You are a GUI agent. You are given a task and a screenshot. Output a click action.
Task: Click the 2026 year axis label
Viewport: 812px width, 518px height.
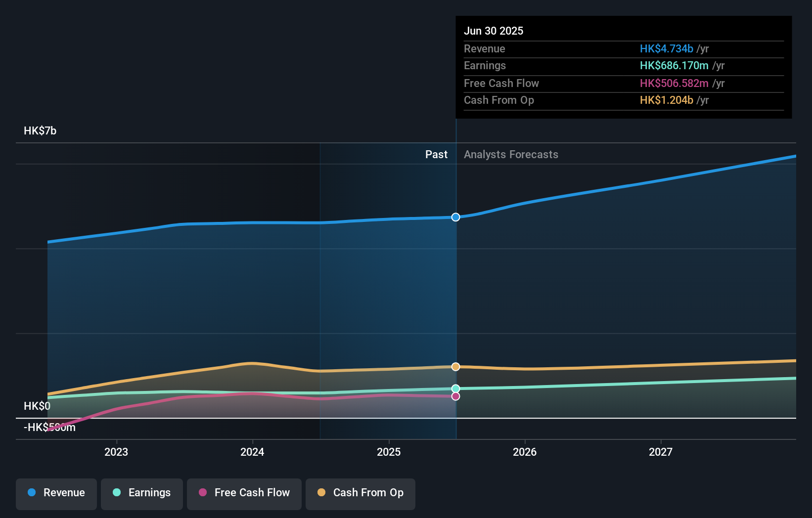click(x=525, y=451)
